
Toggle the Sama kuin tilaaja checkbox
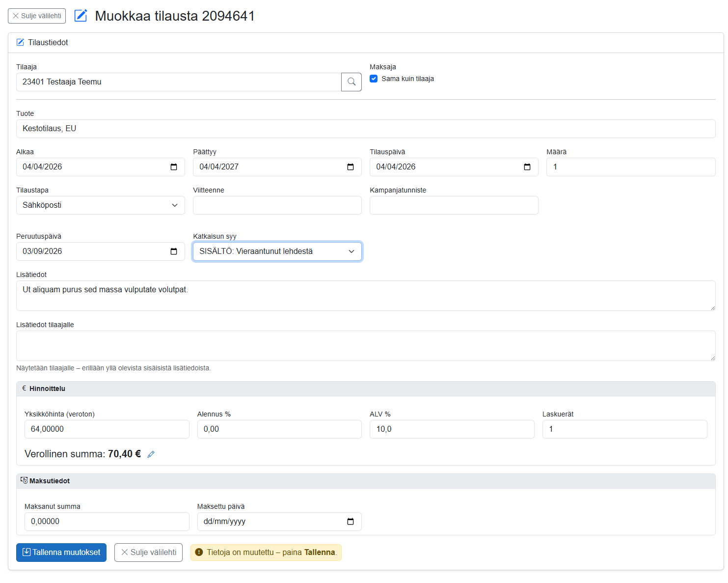point(374,79)
